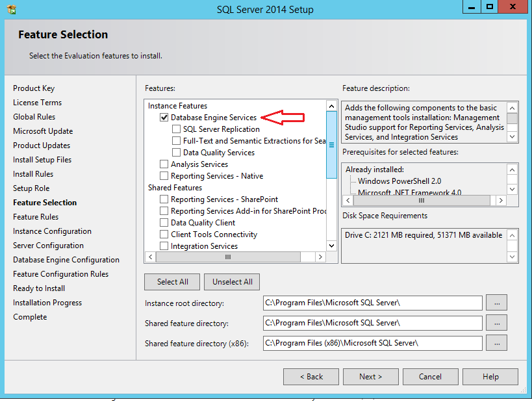The height and width of the screenshot is (406, 532).
Task: Select Windows PowerShell 2.0 prerequisite item
Action: pos(399,181)
